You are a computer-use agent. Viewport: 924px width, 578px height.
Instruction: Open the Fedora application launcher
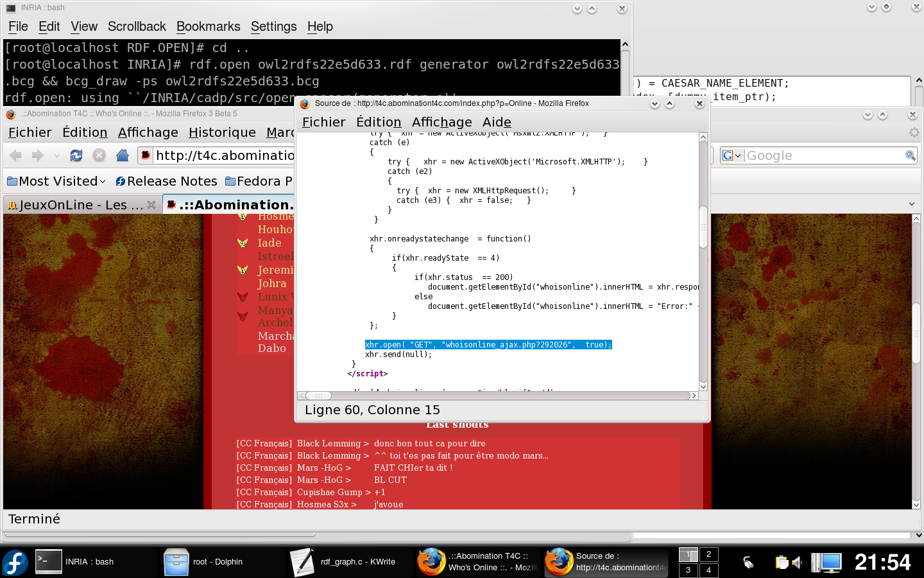[x=15, y=563]
